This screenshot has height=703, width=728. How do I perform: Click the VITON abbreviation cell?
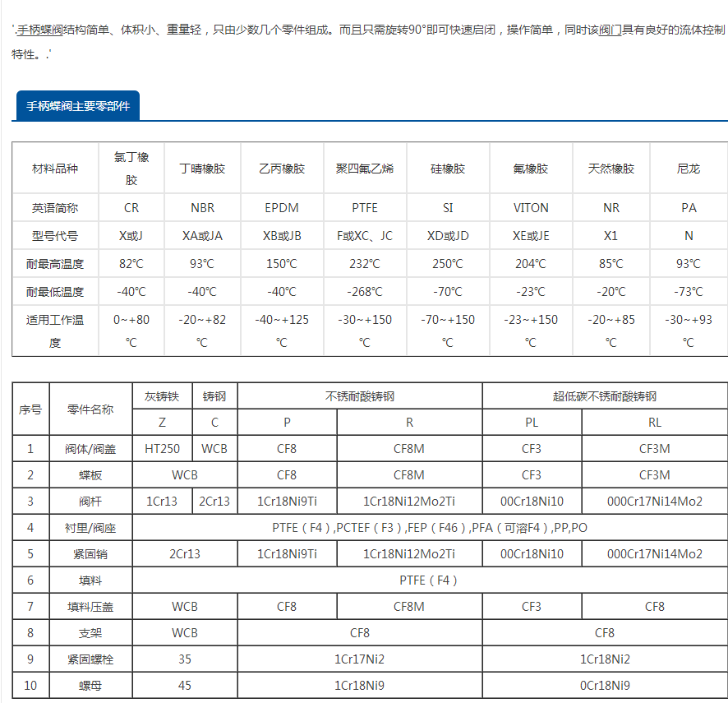click(530, 208)
